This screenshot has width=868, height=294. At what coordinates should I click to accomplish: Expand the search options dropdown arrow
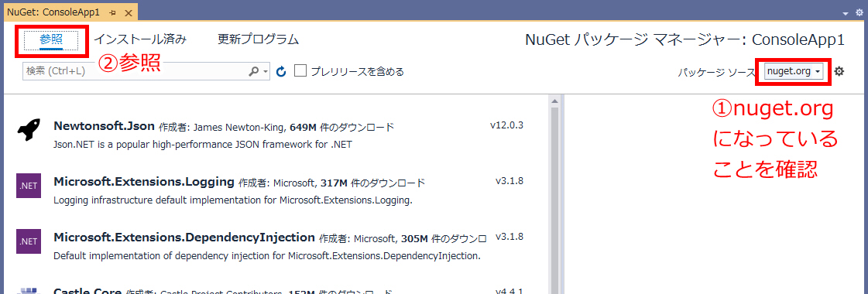[266, 72]
